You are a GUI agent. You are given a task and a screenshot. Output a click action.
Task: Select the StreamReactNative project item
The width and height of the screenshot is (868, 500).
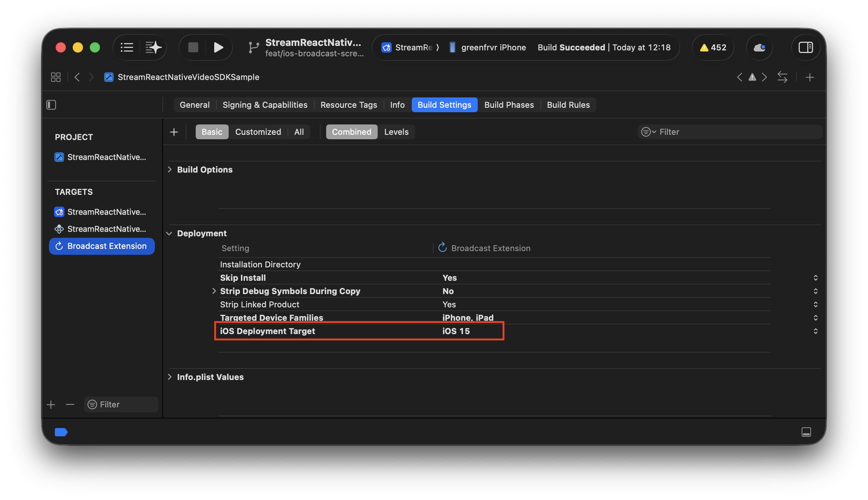click(x=101, y=157)
